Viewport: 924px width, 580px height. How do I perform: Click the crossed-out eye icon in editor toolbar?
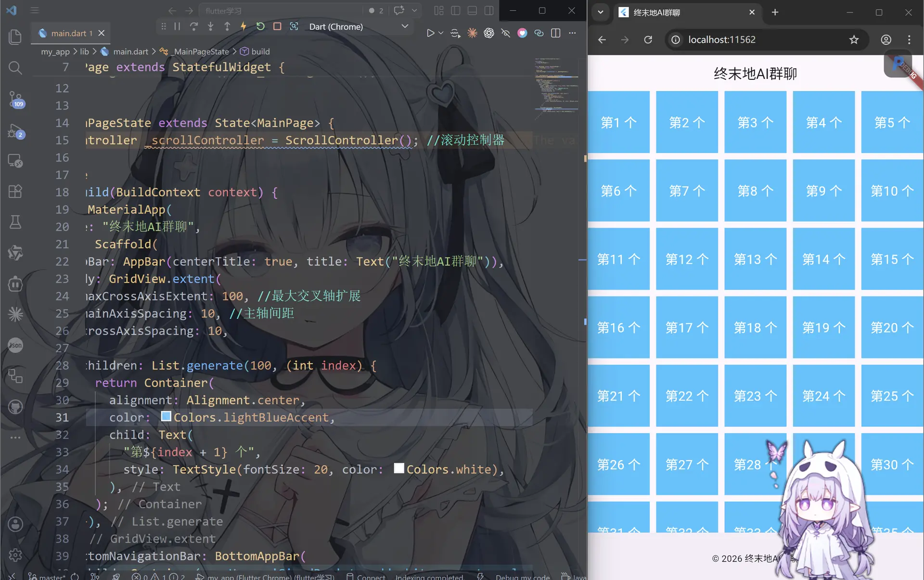[505, 33]
